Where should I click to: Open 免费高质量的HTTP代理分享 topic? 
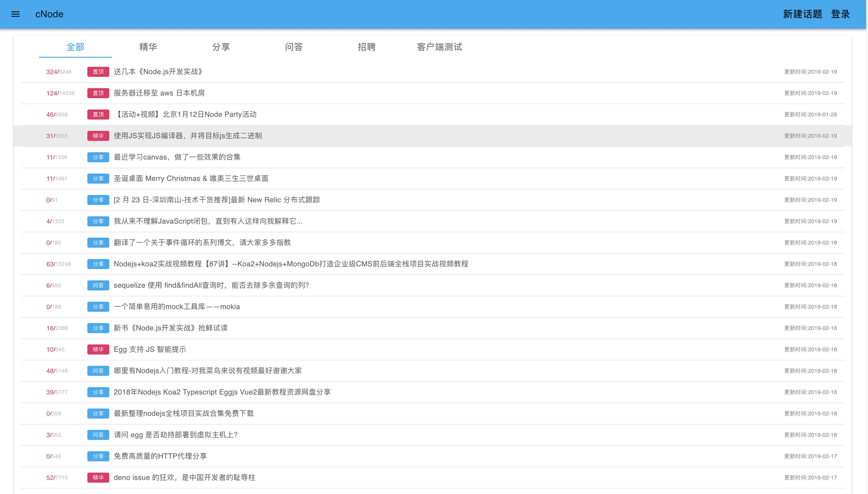[160, 456]
